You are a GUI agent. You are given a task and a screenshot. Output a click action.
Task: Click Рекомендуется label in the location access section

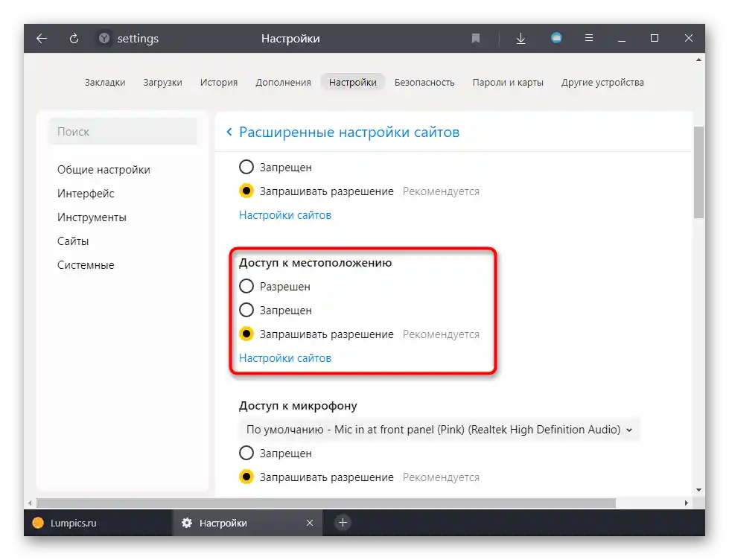[x=441, y=334]
